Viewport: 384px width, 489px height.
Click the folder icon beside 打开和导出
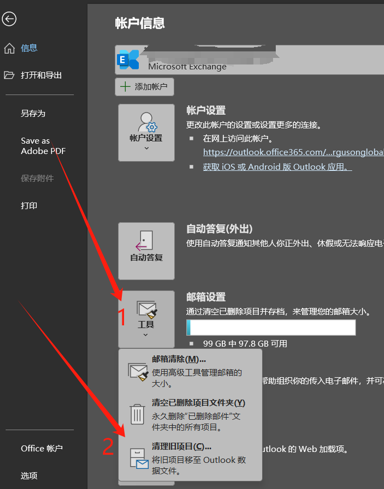click(9, 75)
